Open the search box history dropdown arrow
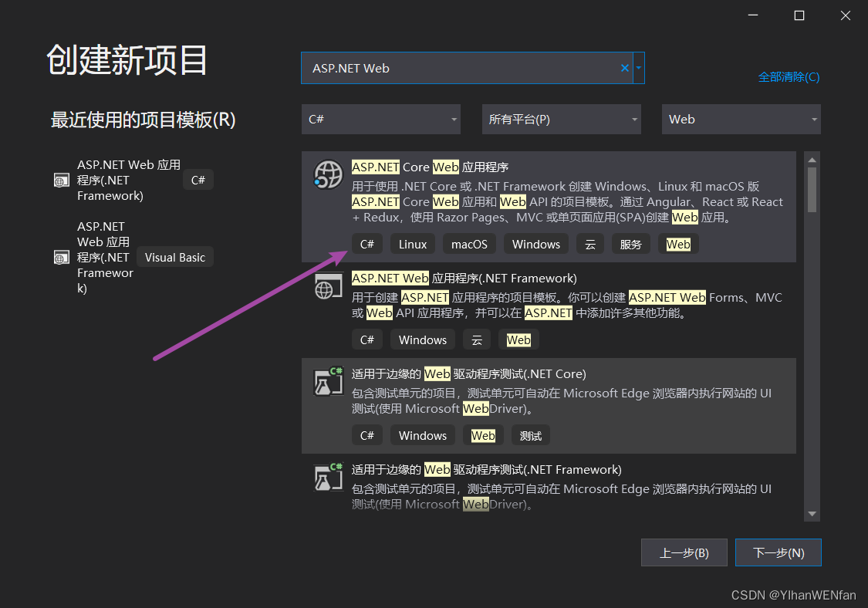 pos(639,68)
